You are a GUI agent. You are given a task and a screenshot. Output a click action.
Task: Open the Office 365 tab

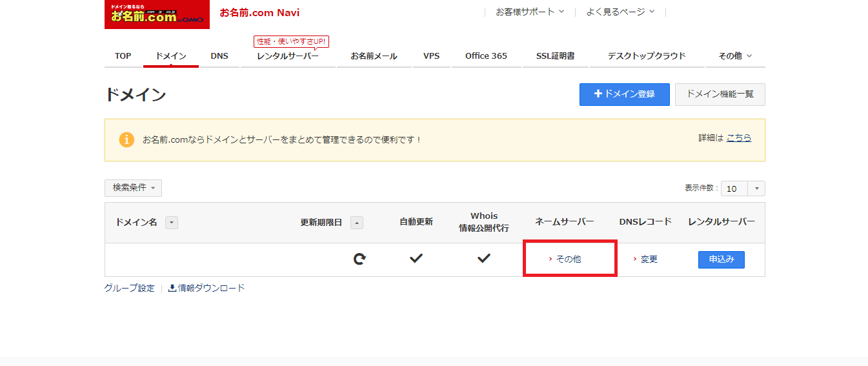click(x=486, y=56)
